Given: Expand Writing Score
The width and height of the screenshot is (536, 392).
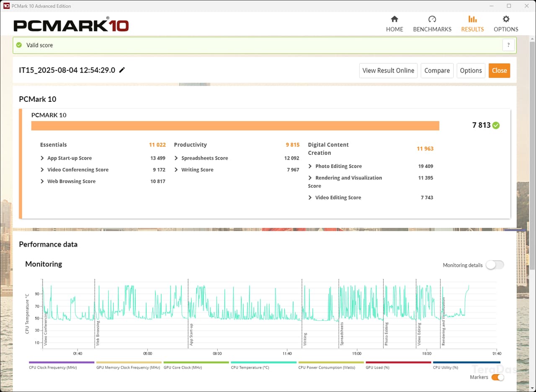Looking at the screenshot, I should 176,170.
